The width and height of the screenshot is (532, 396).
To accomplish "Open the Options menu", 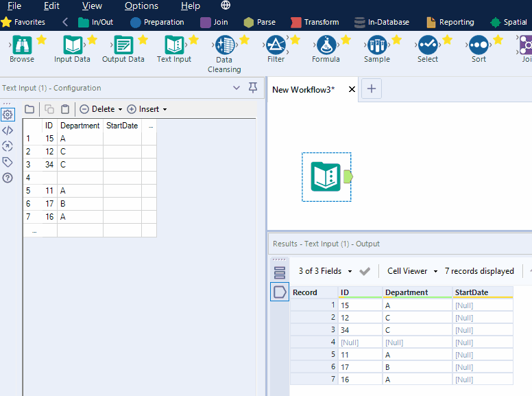I will pyautogui.click(x=141, y=5).
